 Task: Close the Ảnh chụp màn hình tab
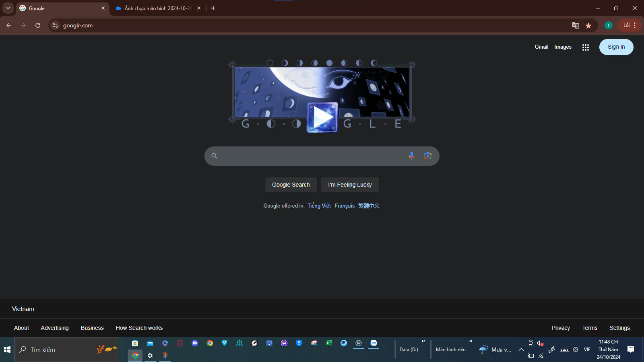[199, 8]
